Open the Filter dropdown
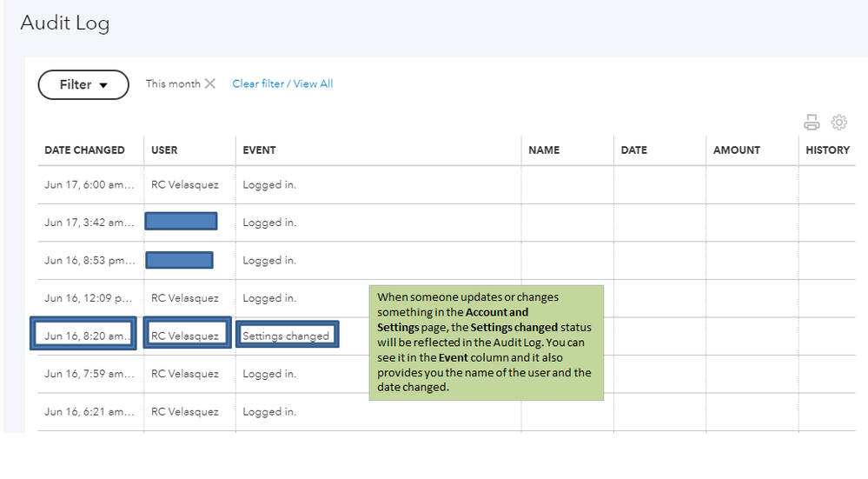This screenshot has width=868, height=479. [x=83, y=84]
